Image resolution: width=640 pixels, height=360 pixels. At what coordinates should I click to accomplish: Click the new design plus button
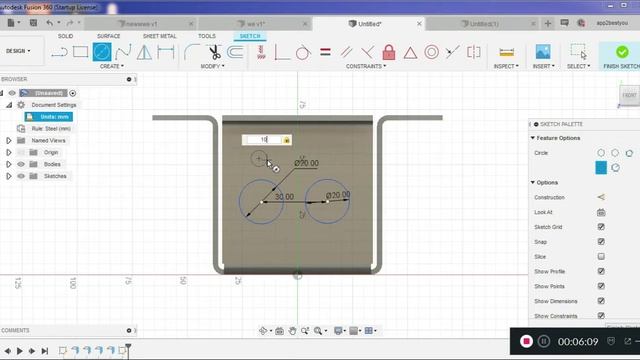[x=548, y=23]
